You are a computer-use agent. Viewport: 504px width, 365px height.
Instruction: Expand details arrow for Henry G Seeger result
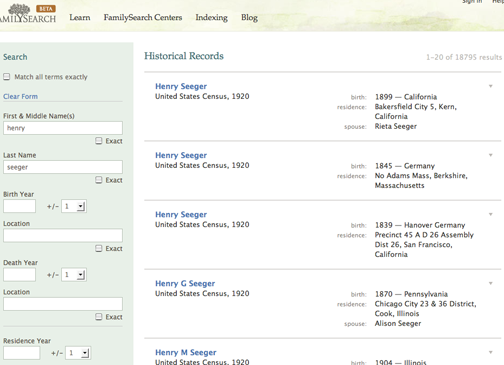pyautogui.click(x=491, y=283)
